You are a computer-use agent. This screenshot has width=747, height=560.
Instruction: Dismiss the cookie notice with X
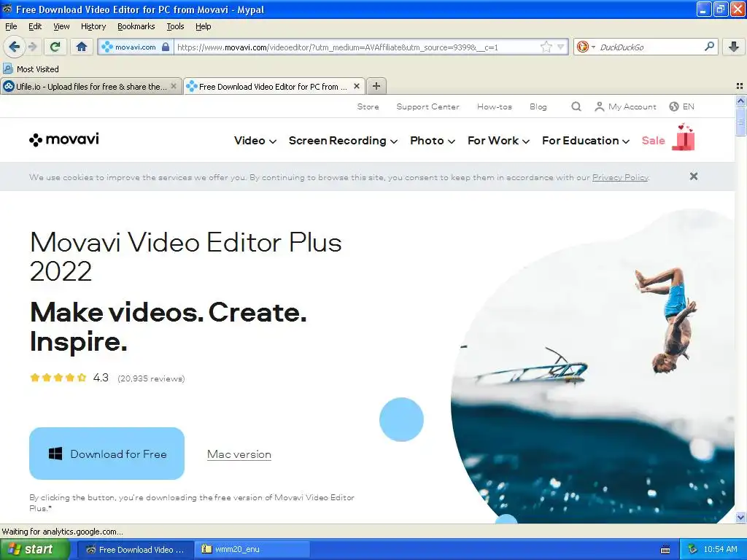click(694, 176)
